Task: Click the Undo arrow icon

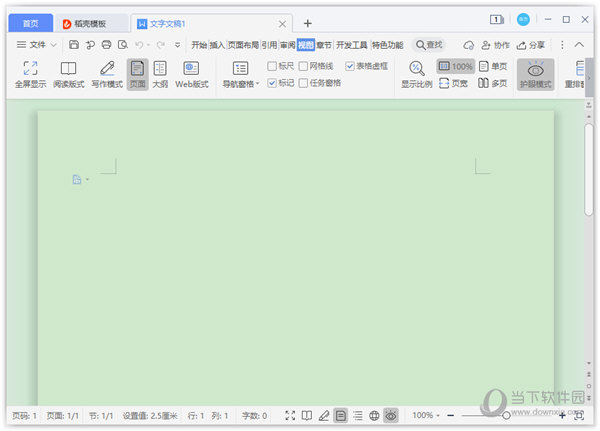Action: click(139, 45)
